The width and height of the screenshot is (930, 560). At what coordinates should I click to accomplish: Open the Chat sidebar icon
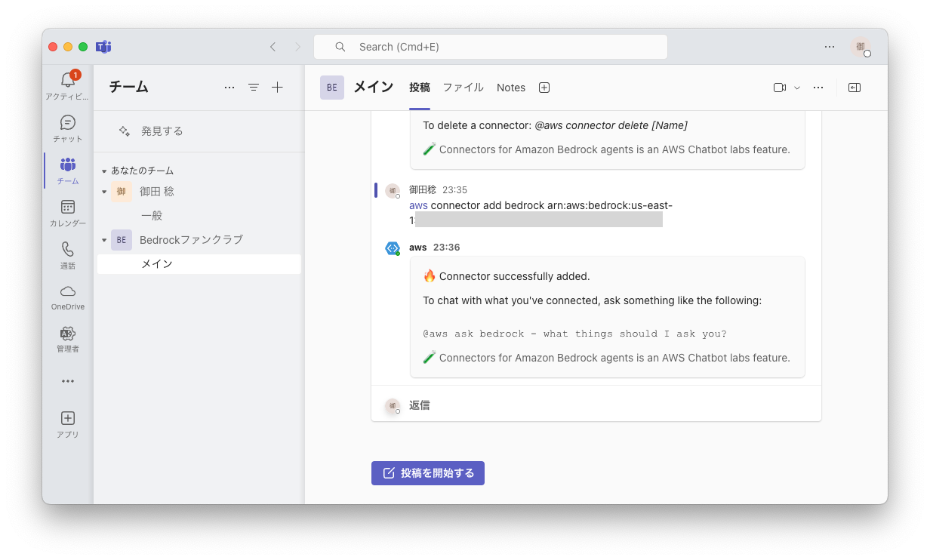coord(68,122)
